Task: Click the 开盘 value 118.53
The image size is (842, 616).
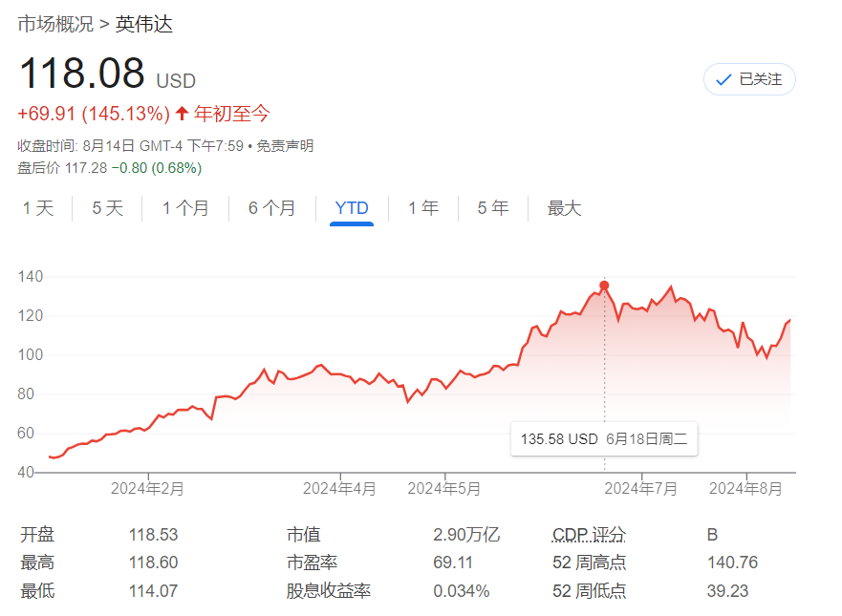Action: click(x=153, y=535)
